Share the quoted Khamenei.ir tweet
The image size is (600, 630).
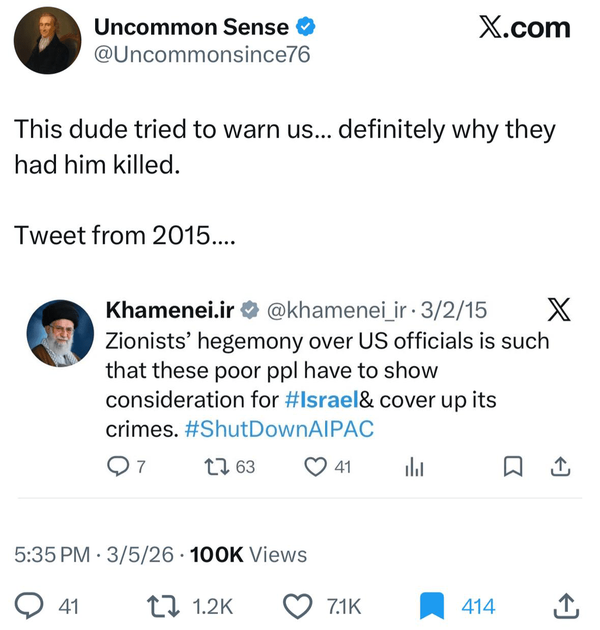[x=560, y=466]
